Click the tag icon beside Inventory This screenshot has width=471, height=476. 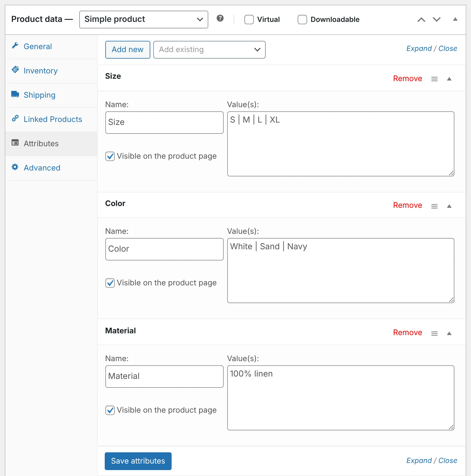click(x=15, y=70)
